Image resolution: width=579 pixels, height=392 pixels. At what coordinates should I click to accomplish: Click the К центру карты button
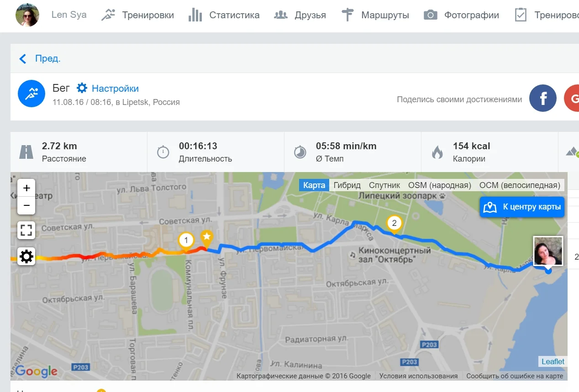click(x=522, y=207)
